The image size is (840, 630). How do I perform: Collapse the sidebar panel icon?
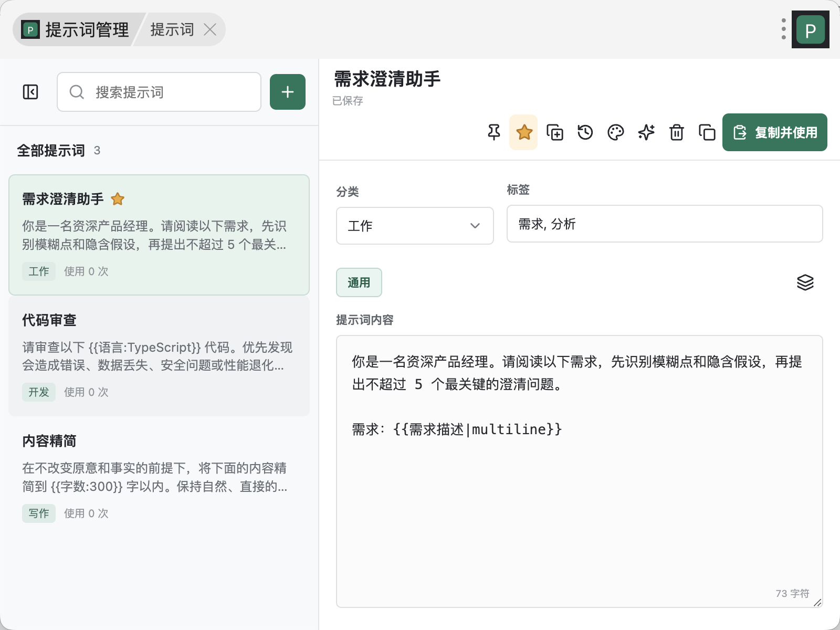[30, 92]
